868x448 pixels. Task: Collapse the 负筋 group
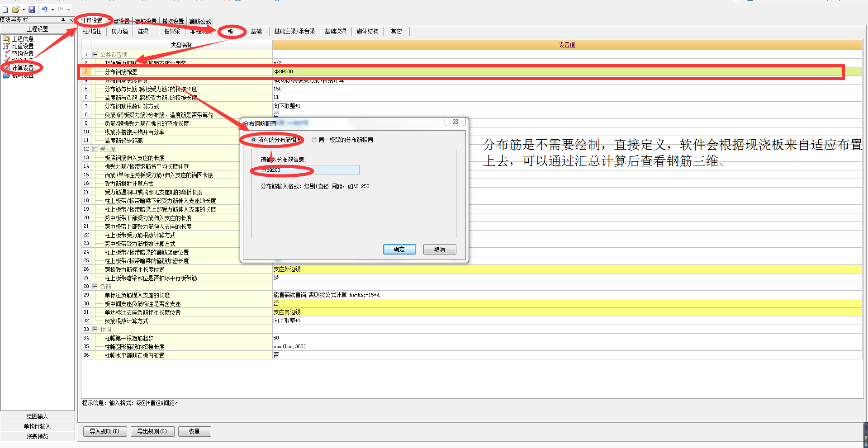tap(95, 286)
